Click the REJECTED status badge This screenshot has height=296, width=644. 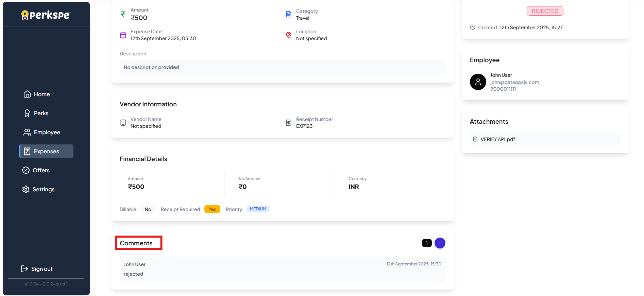(x=545, y=11)
